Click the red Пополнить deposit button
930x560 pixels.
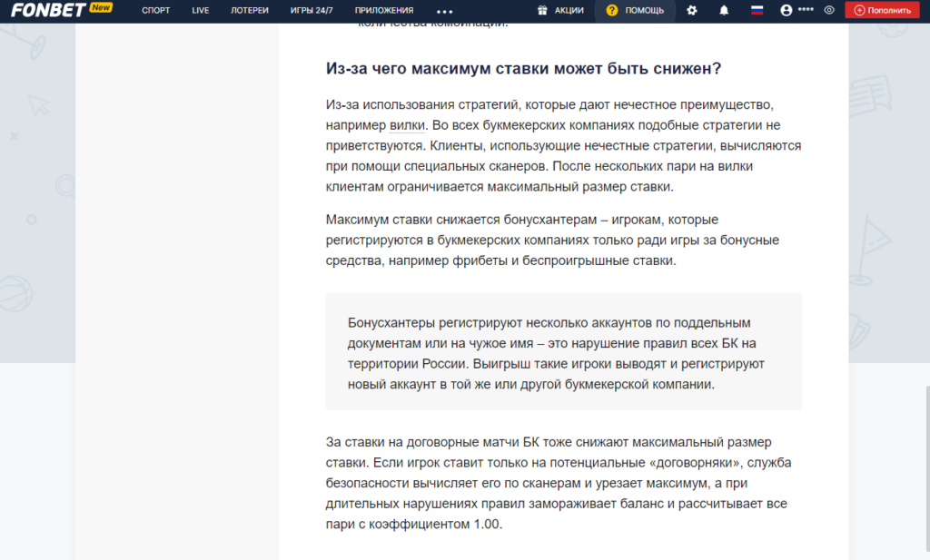coord(882,11)
